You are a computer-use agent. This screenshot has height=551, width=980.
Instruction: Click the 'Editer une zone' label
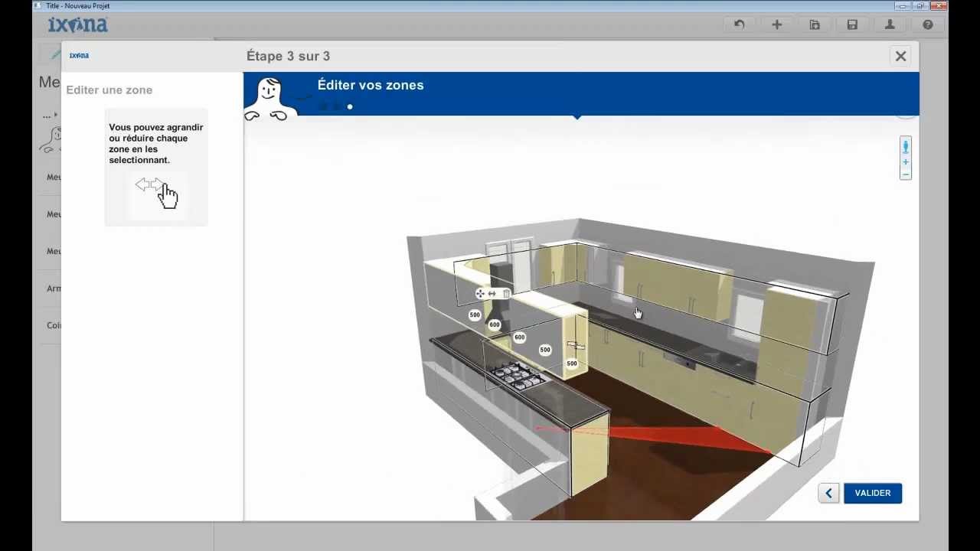pos(109,90)
